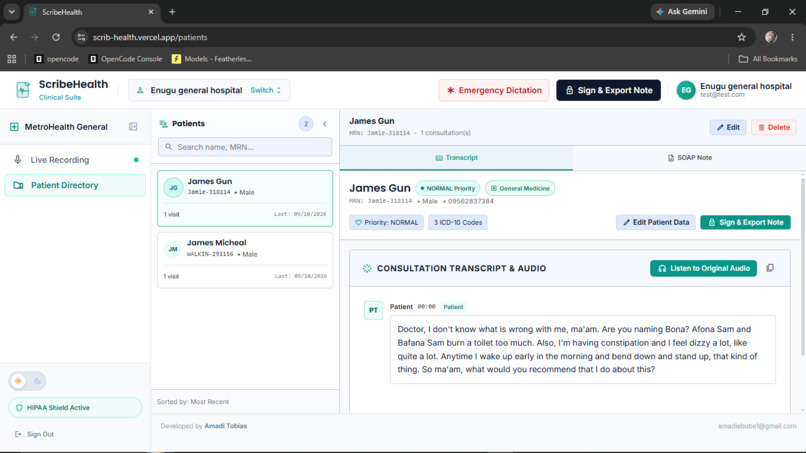The width and height of the screenshot is (806, 453).
Task: Click the General Medicine tag
Action: pos(520,188)
